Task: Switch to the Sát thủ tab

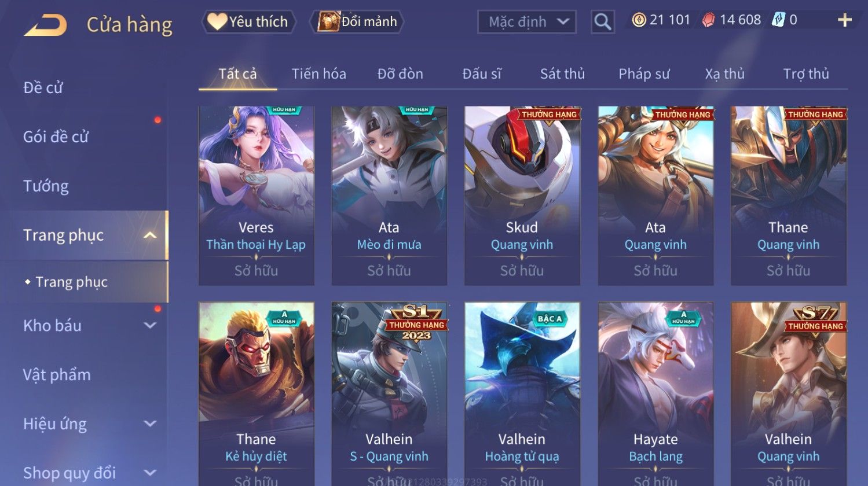Action: point(562,74)
